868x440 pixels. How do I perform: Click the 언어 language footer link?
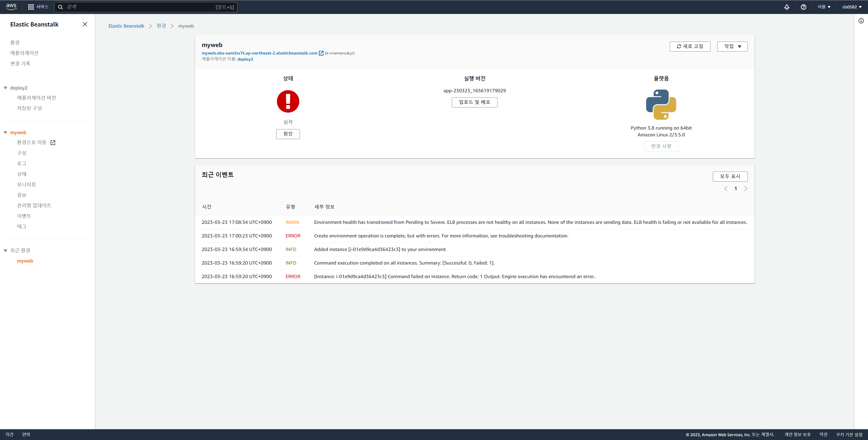point(26,435)
